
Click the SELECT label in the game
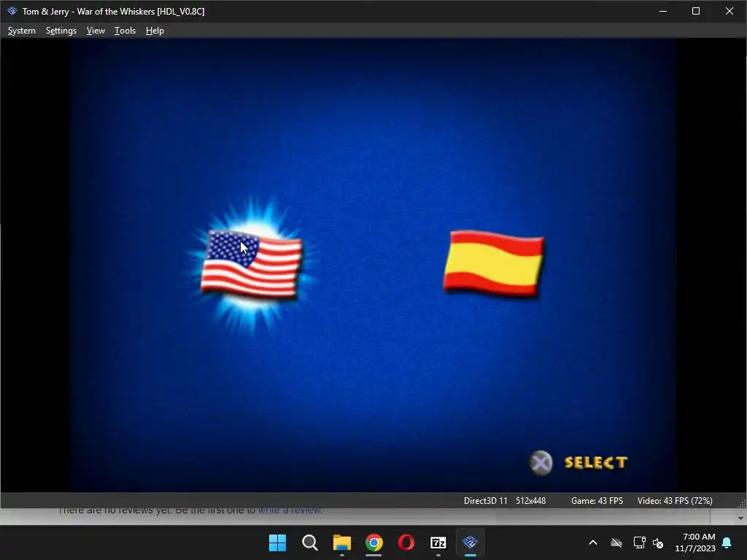click(x=595, y=462)
